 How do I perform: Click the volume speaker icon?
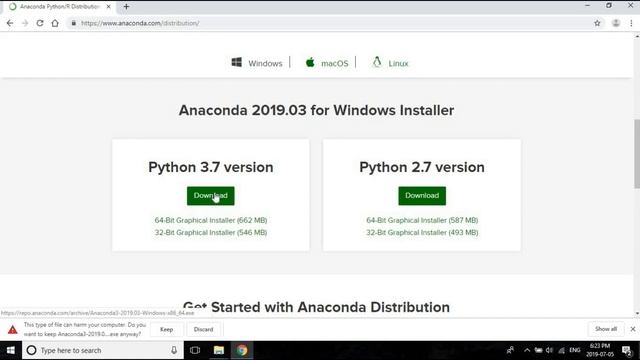point(549,350)
